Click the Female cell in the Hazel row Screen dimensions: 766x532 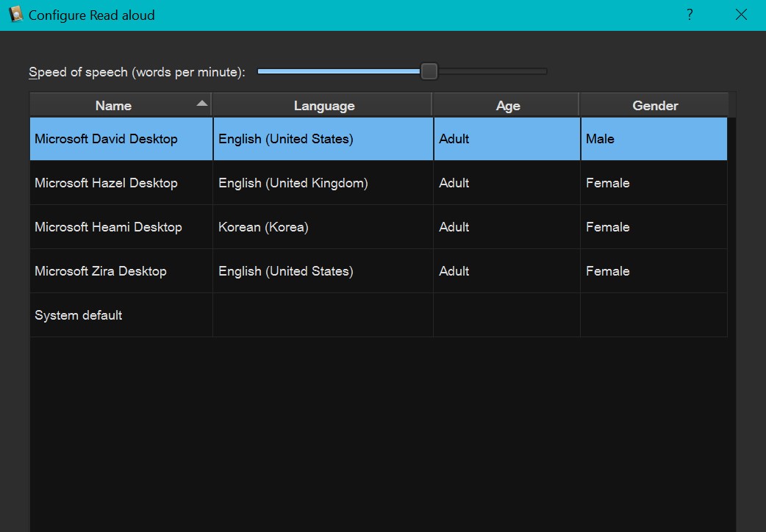tap(654, 183)
